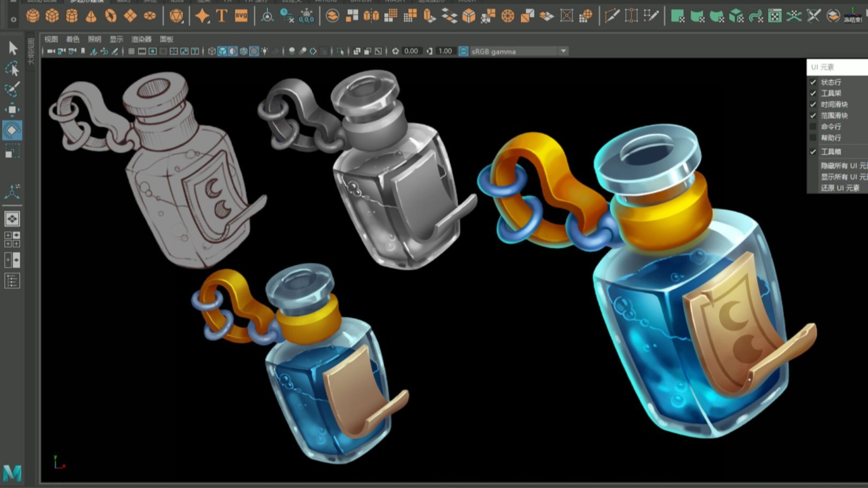This screenshot has width=868, height=488.
Task: Choose the Paint selection brush tool
Action: [12, 89]
